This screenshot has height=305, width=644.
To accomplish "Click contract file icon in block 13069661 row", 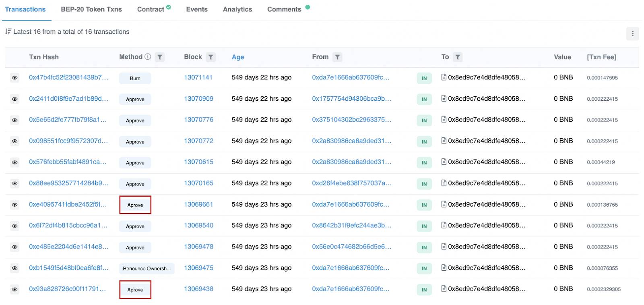I will (444, 204).
